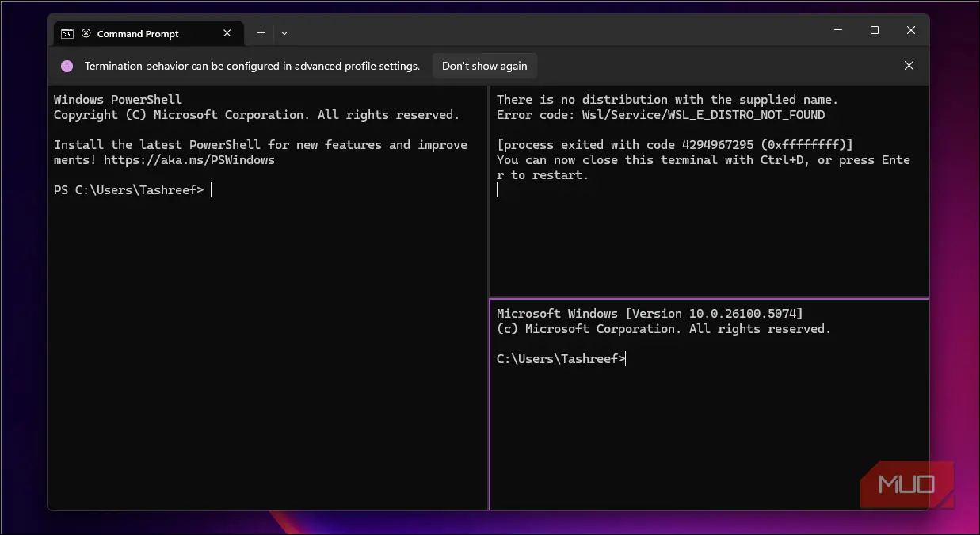Click the https://aka.ms/PSWindows link text
980x535 pixels.
pyautogui.click(x=189, y=160)
